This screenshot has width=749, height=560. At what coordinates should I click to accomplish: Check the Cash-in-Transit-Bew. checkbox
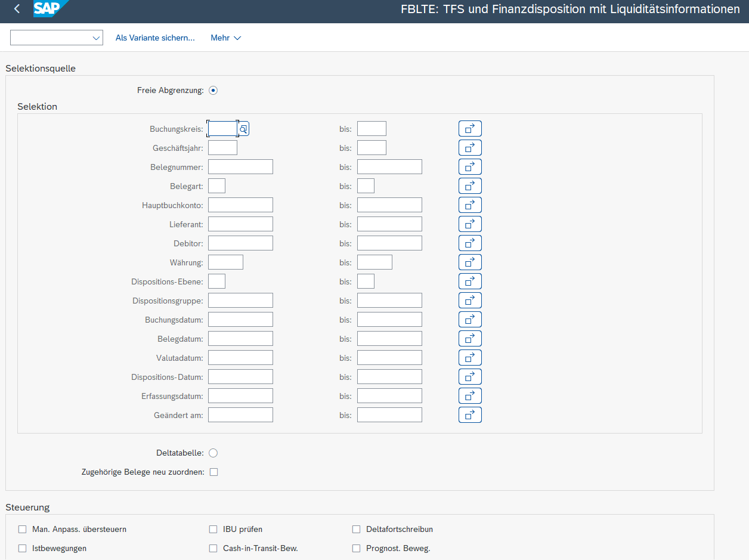(213, 549)
